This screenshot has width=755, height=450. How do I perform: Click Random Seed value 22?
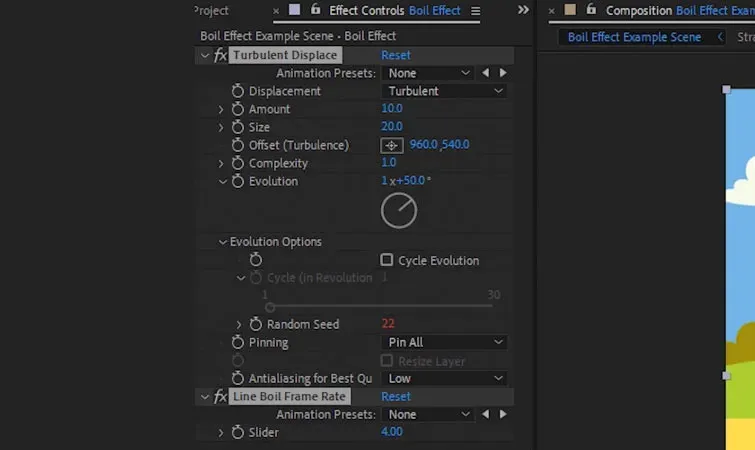[388, 323]
